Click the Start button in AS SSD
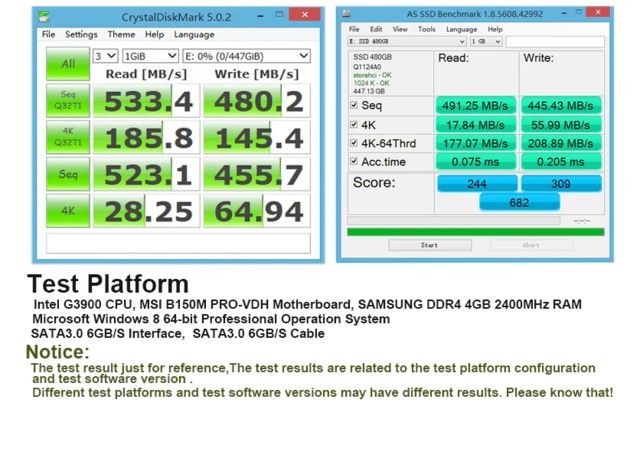 point(430,245)
